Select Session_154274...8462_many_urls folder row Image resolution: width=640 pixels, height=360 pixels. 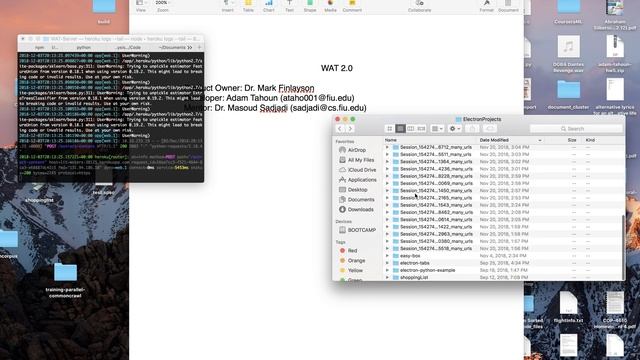coord(503,212)
